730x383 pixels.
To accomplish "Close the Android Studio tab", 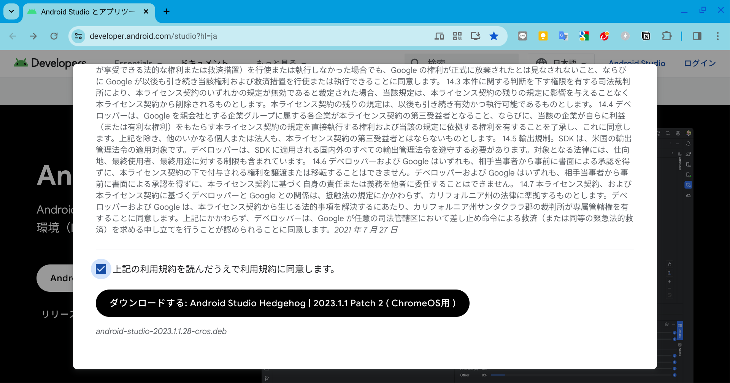I will [x=146, y=12].
